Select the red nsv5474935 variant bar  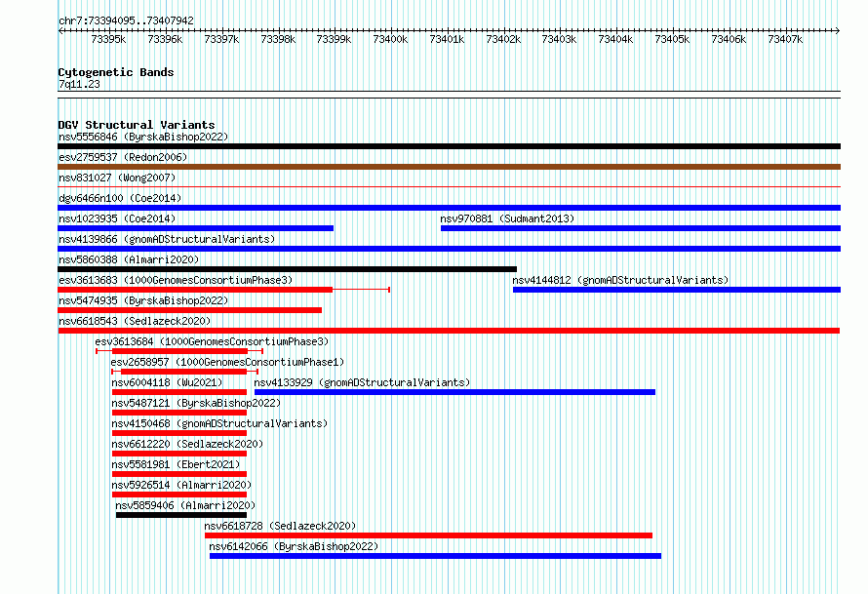tap(190, 310)
